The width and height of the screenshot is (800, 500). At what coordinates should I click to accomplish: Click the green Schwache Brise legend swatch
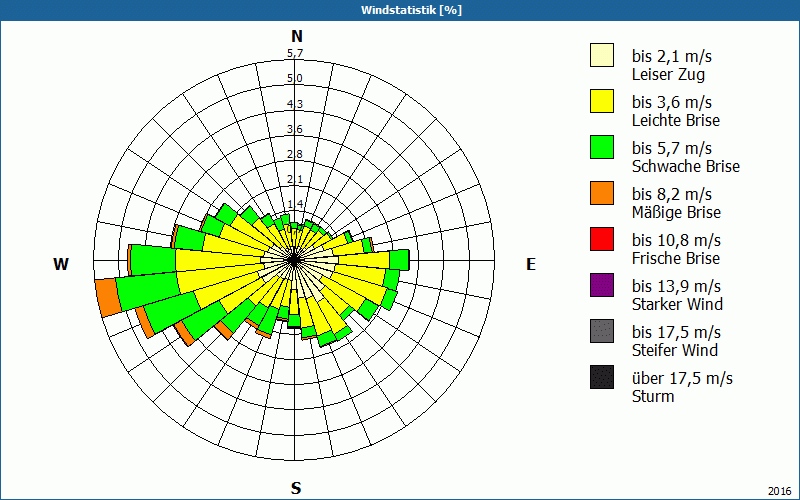tap(601, 147)
